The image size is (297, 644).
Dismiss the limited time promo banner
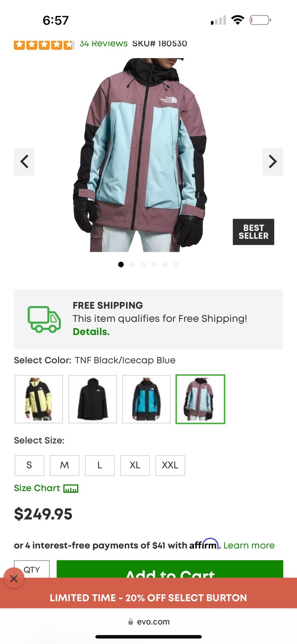click(x=14, y=578)
